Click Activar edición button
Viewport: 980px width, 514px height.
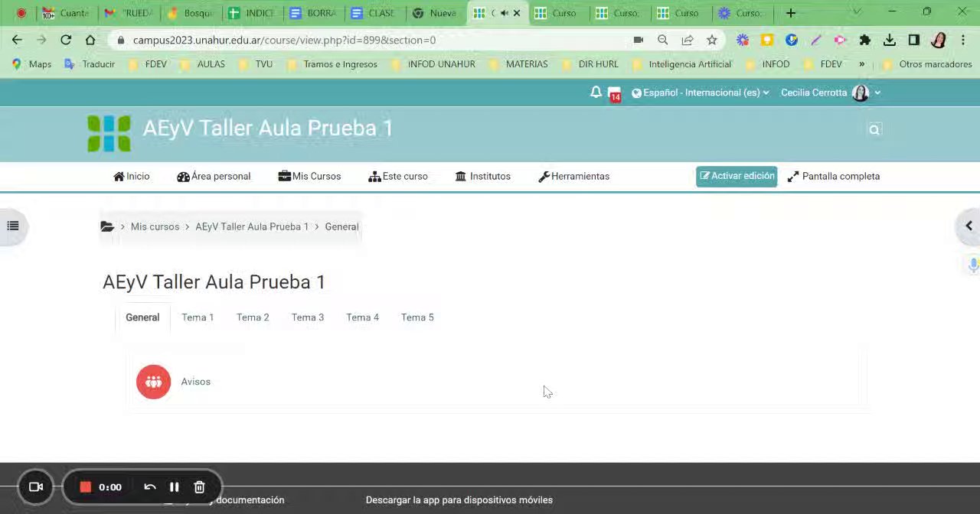tap(737, 176)
